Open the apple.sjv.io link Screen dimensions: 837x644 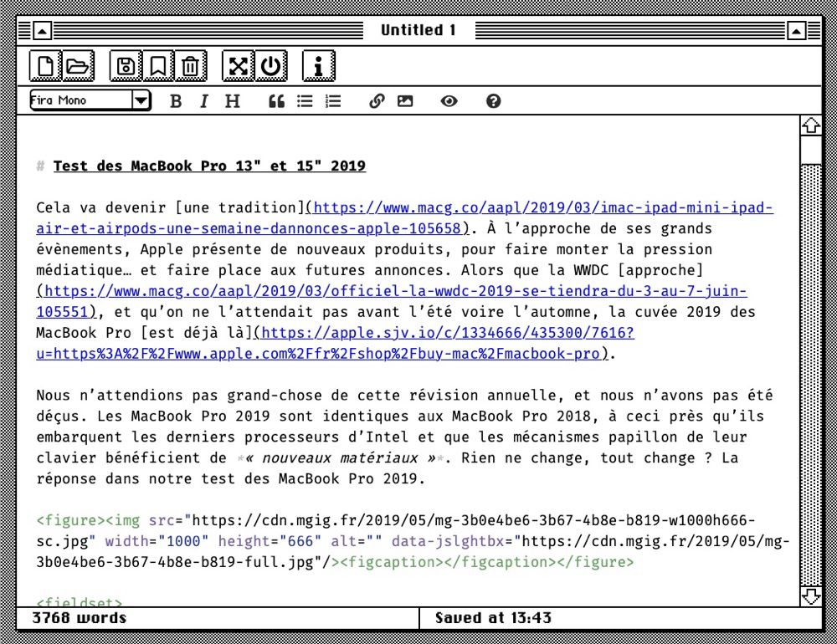click(336, 343)
